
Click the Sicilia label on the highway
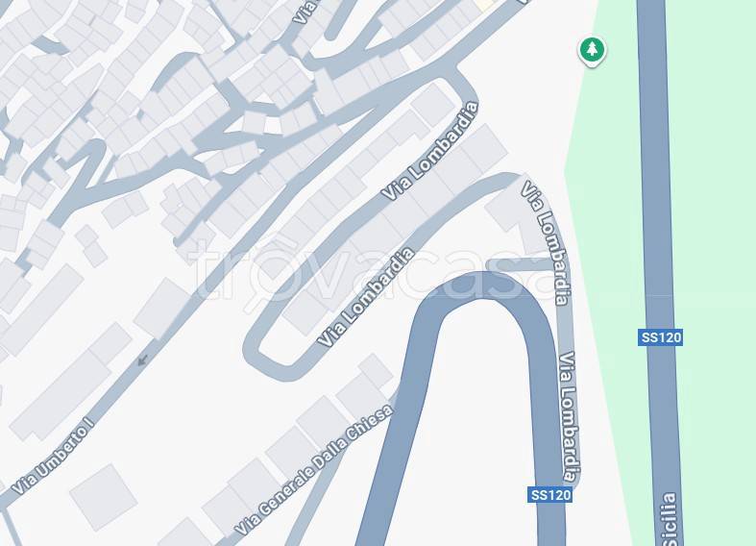click(x=669, y=519)
